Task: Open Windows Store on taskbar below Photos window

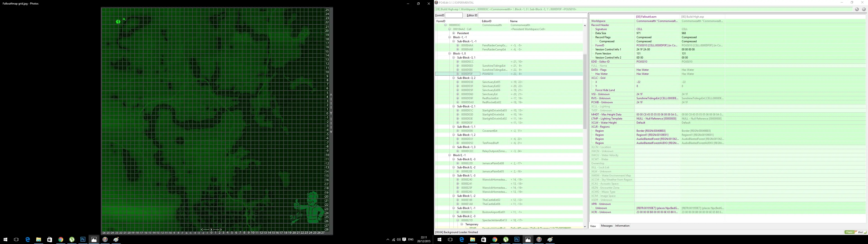Action: point(50,240)
